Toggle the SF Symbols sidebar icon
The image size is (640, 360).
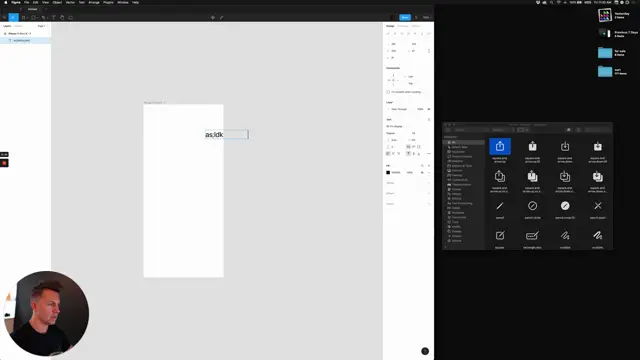click(448, 130)
